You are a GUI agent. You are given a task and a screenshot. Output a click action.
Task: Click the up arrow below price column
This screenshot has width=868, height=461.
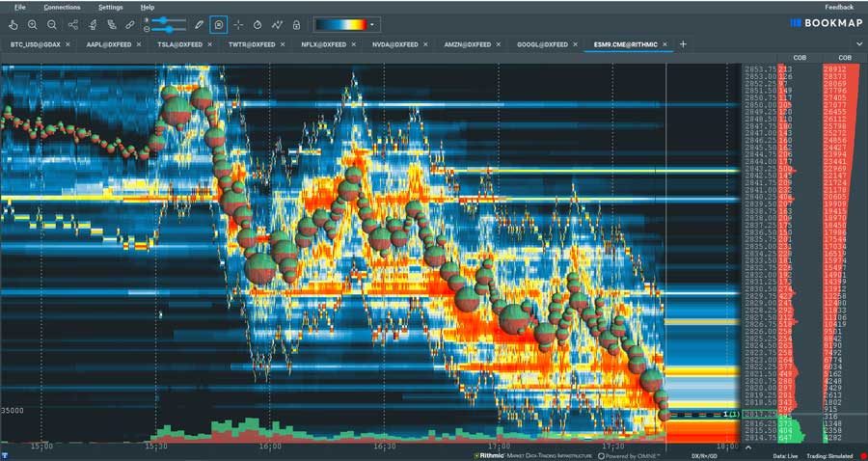tap(747, 447)
